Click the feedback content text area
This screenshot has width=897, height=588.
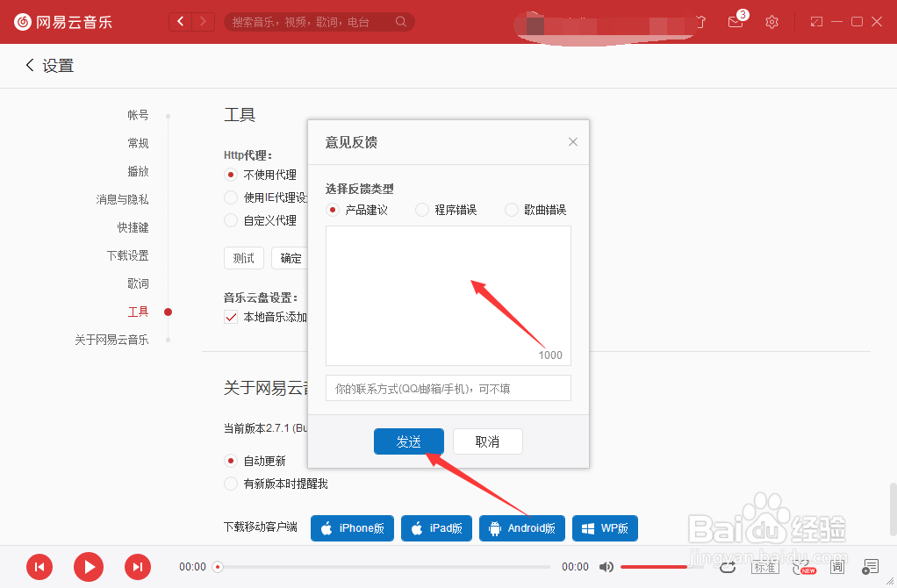(448, 296)
